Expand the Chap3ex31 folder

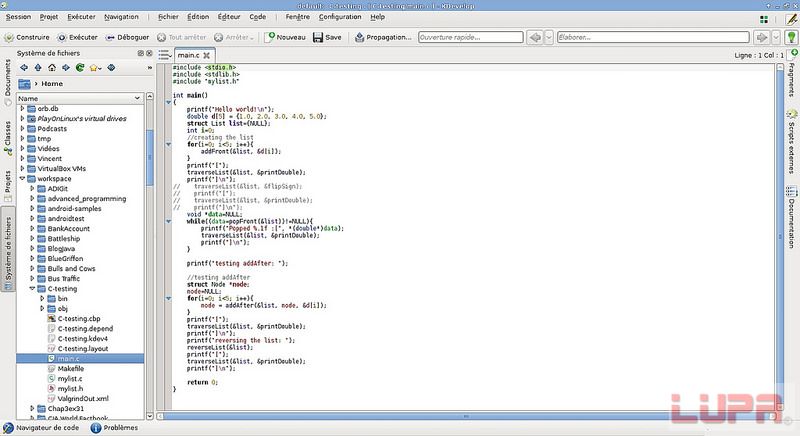(x=32, y=408)
